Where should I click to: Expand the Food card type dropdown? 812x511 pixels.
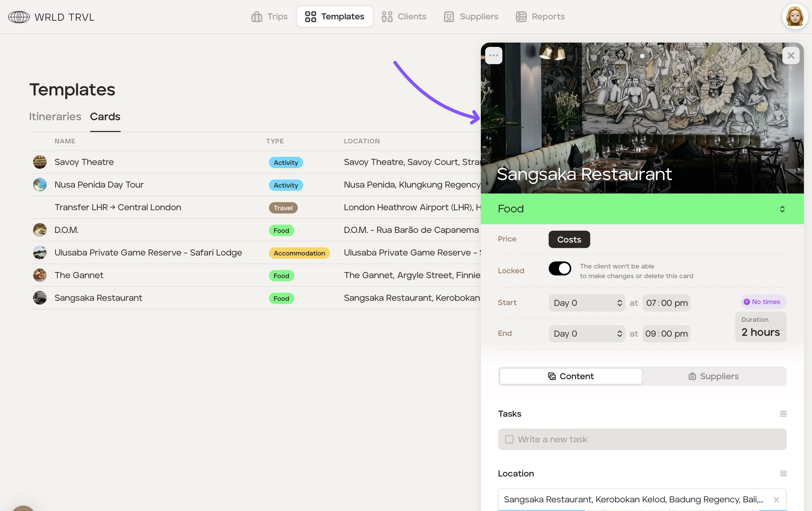coord(782,209)
